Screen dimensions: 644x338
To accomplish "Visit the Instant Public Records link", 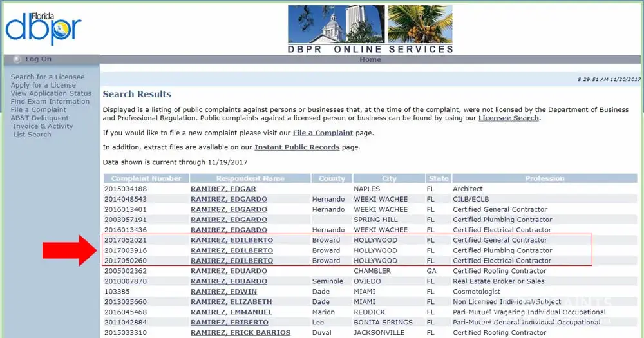I will 297,147.
